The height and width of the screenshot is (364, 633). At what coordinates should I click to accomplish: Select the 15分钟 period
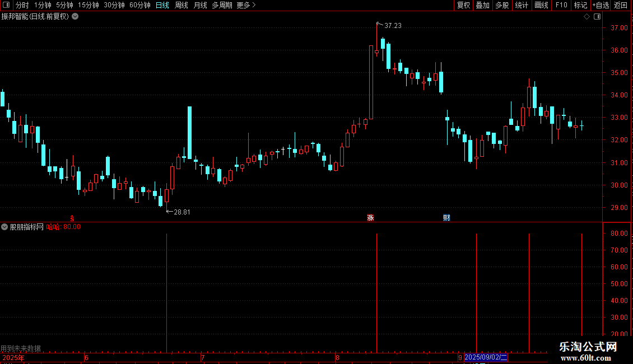[x=89, y=5]
